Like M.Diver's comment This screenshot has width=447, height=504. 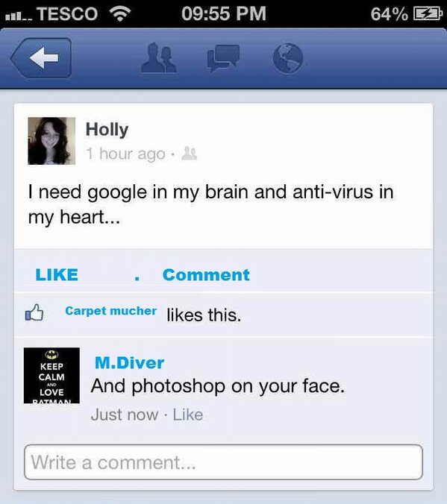click(x=188, y=415)
